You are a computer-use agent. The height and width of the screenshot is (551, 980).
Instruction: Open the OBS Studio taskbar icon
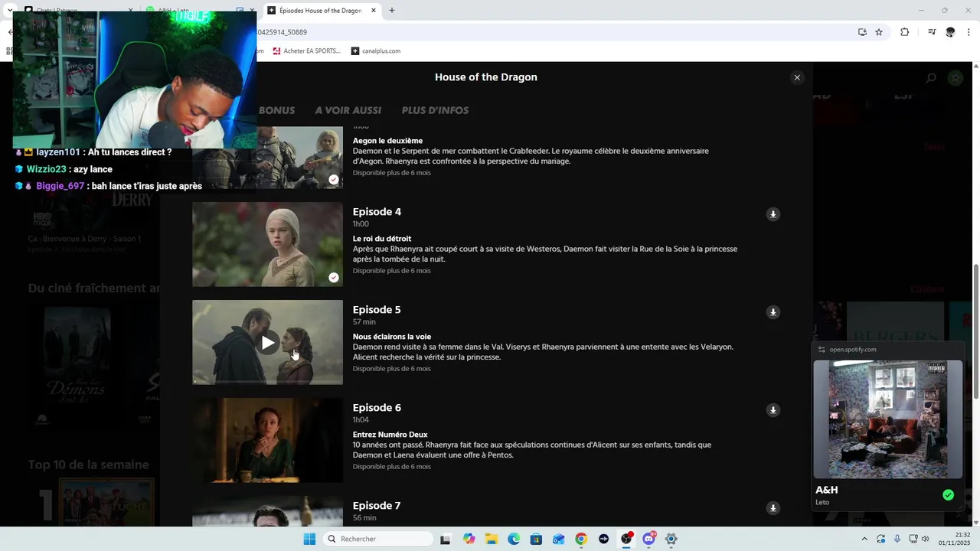click(626, 539)
